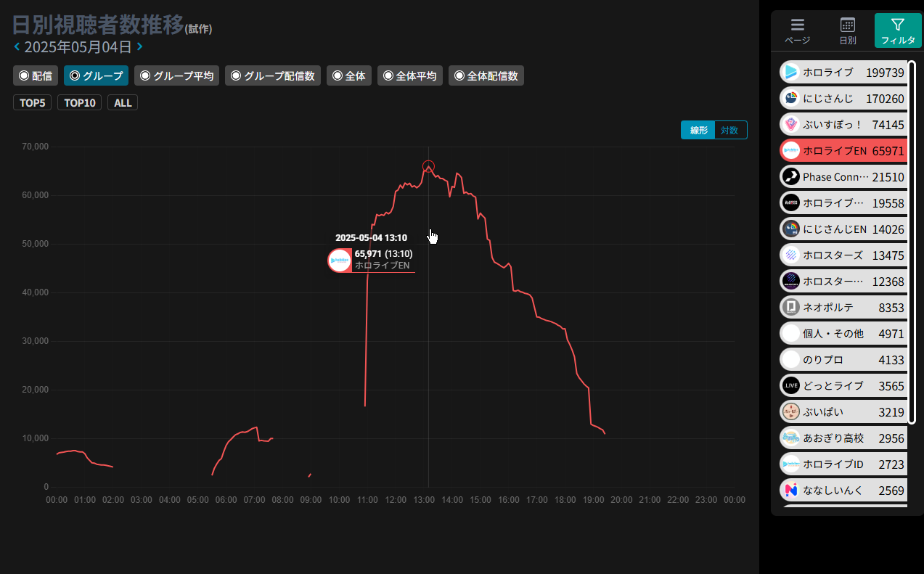Show ALL groups
This screenshot has width=924, height=574.
coord(123,102)
